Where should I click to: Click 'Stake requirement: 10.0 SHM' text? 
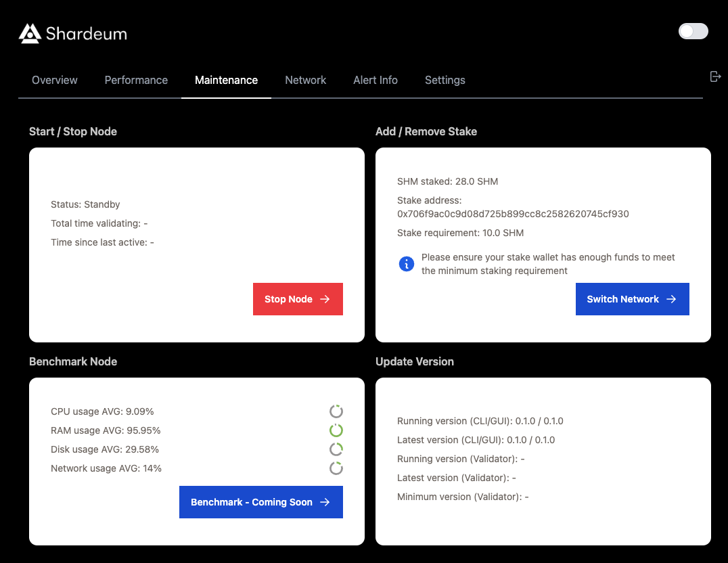[460, 233]
